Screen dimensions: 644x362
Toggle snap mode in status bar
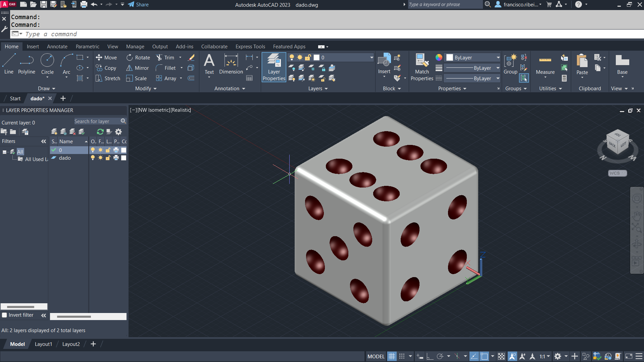coord(402,356)
